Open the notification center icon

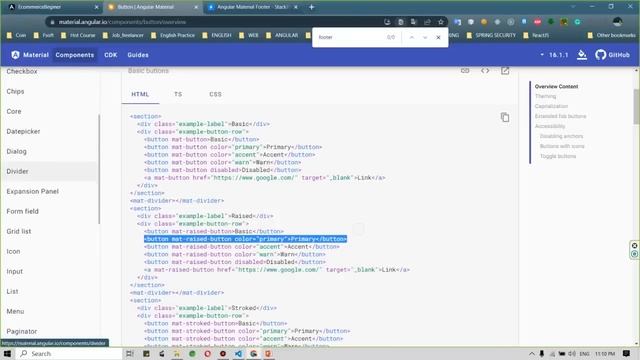pyautogui.click(x=627, y=353)
